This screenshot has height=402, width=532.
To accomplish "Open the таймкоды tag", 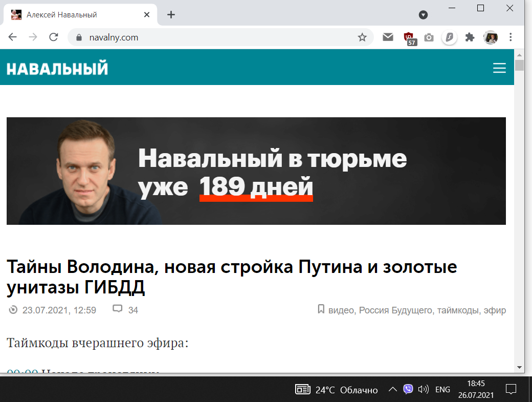I will [458, 310].
